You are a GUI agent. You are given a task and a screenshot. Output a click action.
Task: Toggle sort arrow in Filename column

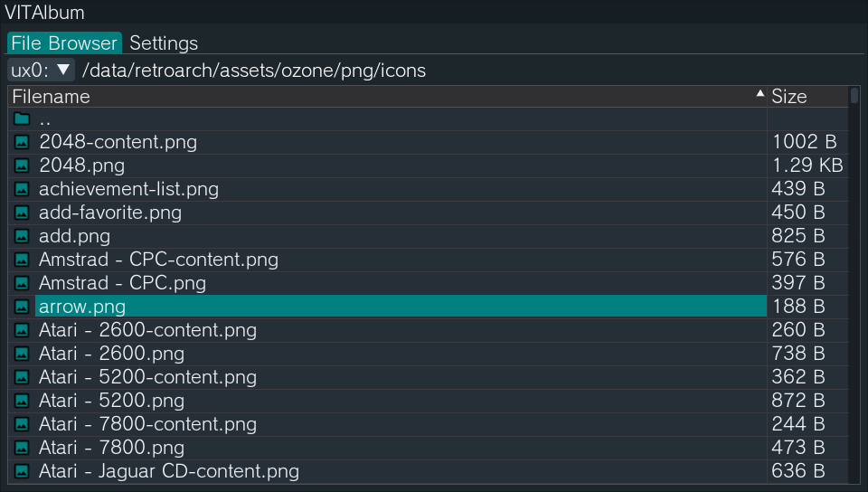tap(759, 95)
